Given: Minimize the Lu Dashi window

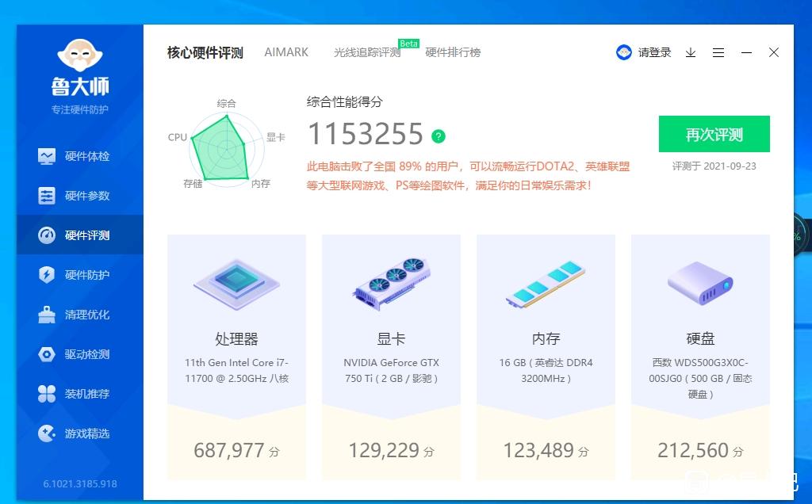Looking at the screenshot, I should click(x=746, y=53).
